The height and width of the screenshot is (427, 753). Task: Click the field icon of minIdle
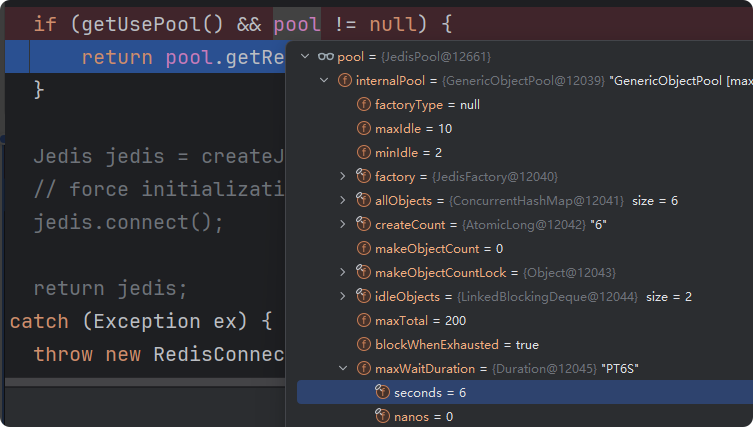pos(364,152)
